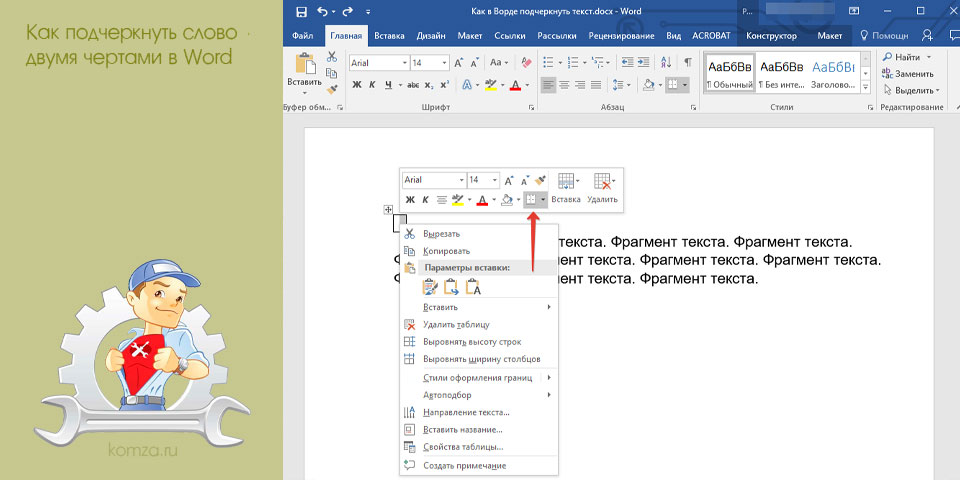Toggle bold Ж in the mini toolbar
Viewport: 960px width, 480px height.
click(x=410, y=200)
